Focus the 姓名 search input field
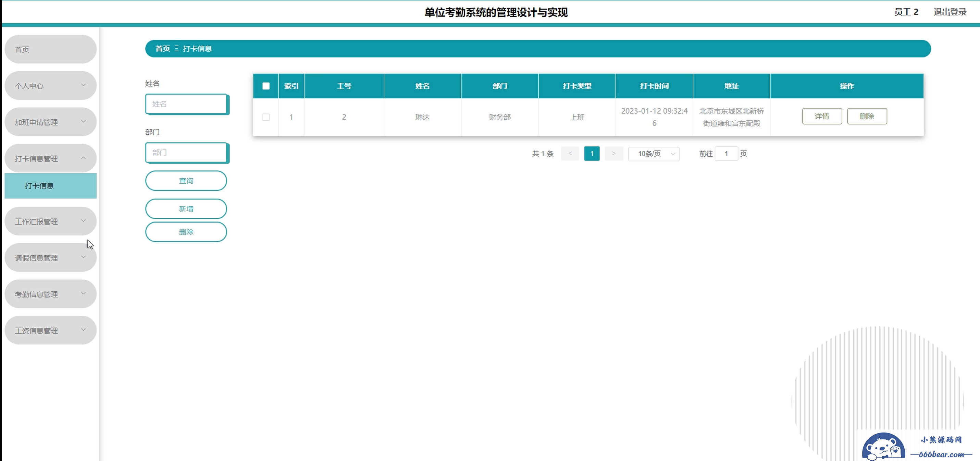 click(x=187, y=104)
